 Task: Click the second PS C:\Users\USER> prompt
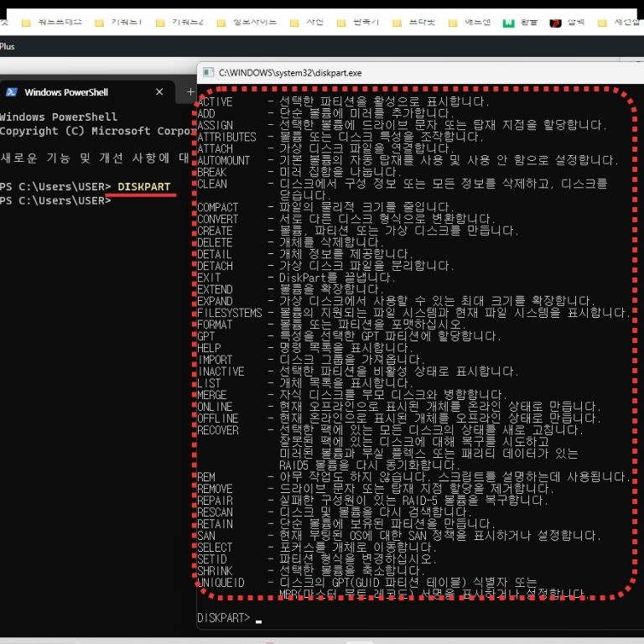point(55,200)
